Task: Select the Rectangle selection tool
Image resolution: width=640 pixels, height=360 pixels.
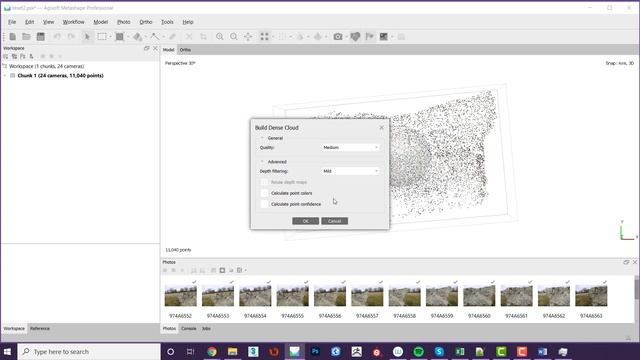Action: (x=102, y=37)
